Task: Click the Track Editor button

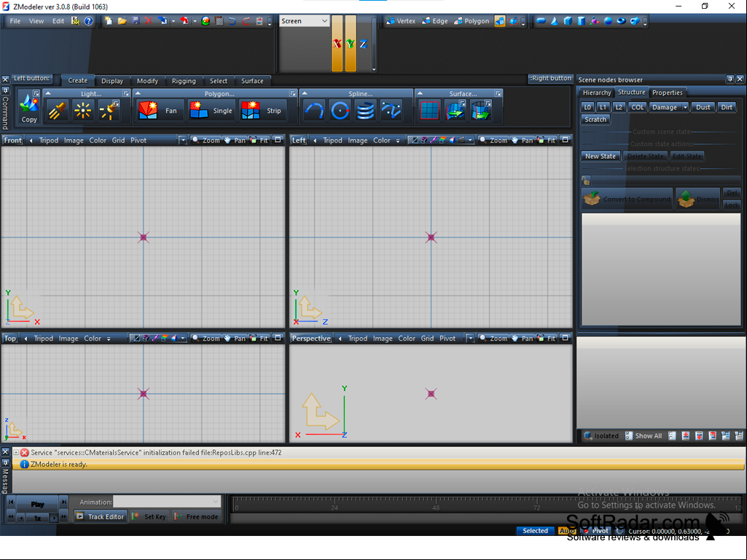Action: (x=101, y=516)
